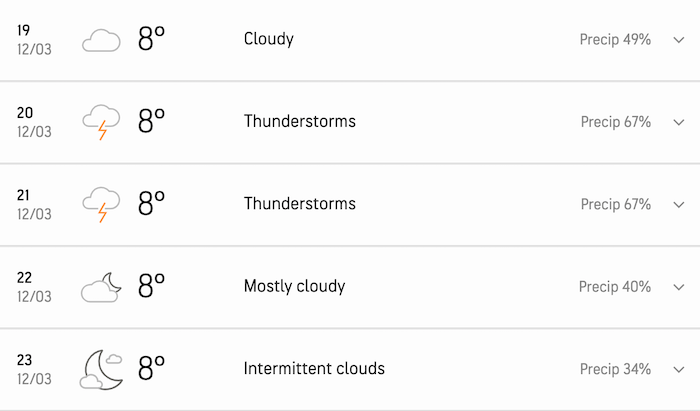Image resolution: width=700 pixels, height=411 pixels.
Task: Click 'Precip 34%' in the hour 23 row
Action: click(615, 369)
